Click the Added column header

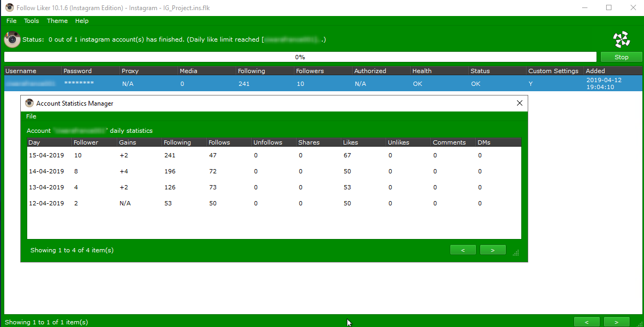(613, 71)
